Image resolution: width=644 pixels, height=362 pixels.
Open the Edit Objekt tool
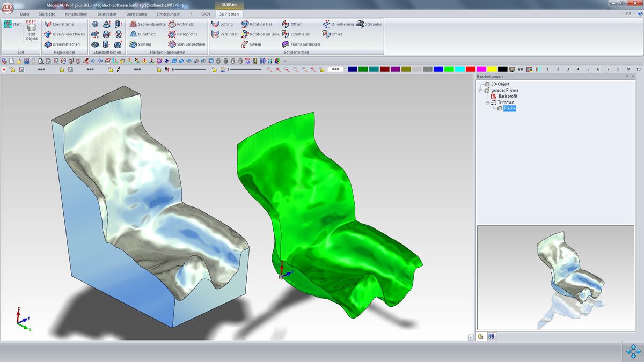tap(32, 32)
